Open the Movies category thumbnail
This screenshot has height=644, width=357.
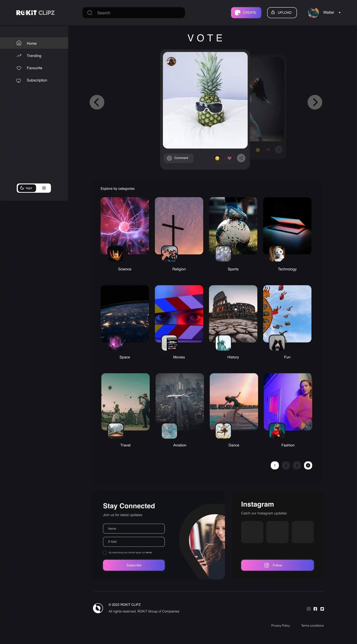(x=179, y=314)
